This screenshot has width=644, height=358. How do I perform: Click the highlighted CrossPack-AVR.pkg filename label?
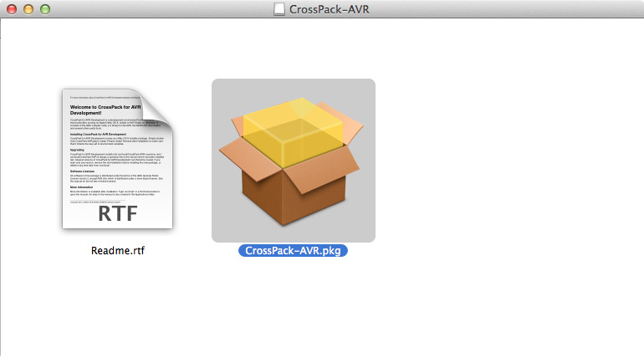[293, 250]
